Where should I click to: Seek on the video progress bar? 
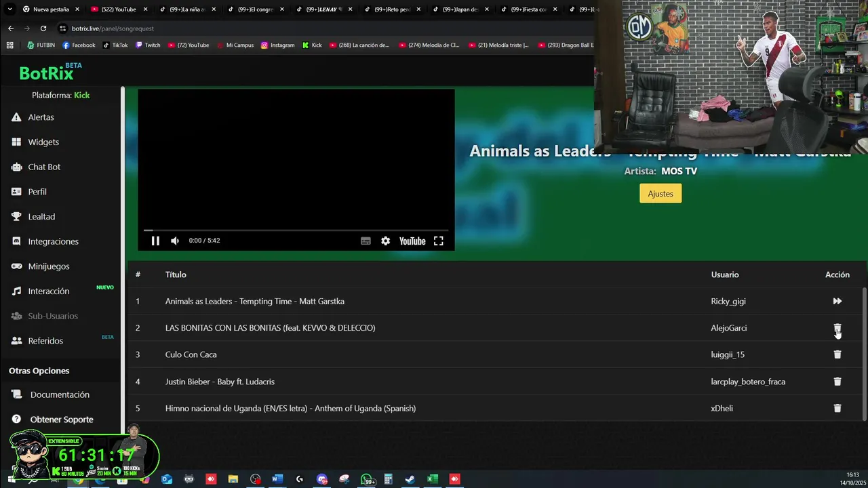tap(296, 230)
